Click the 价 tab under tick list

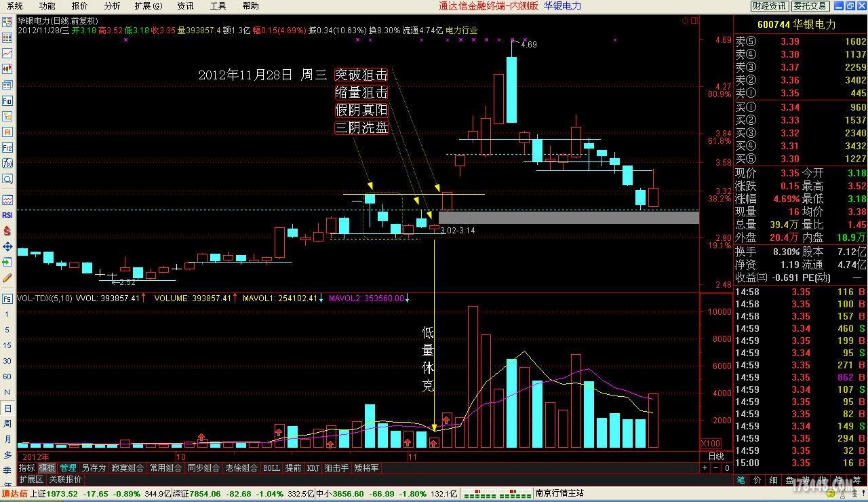coord(757,480)
